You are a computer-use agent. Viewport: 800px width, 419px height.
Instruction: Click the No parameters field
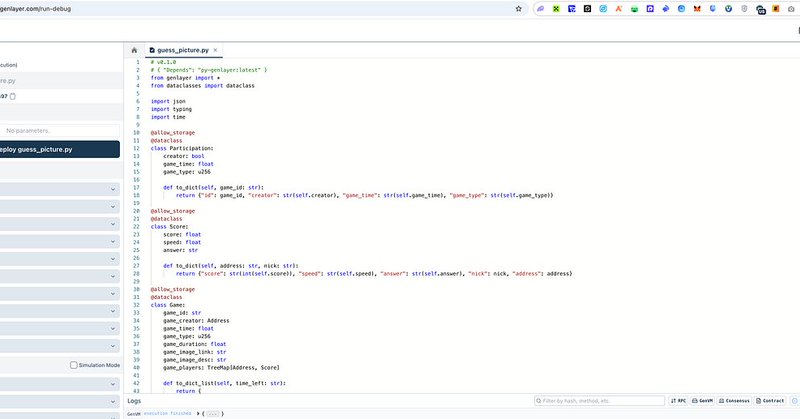coord(60,131)
